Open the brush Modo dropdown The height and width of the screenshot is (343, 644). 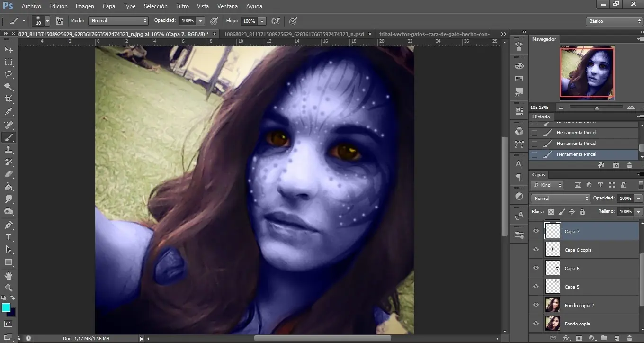coord(118,21)
